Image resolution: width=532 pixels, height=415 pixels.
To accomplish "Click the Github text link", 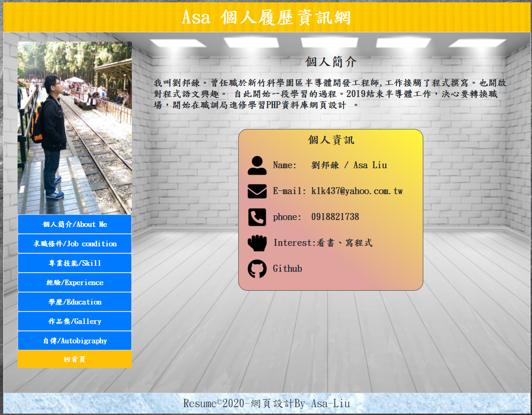I will pyautogui.click(x=287, y=269).
